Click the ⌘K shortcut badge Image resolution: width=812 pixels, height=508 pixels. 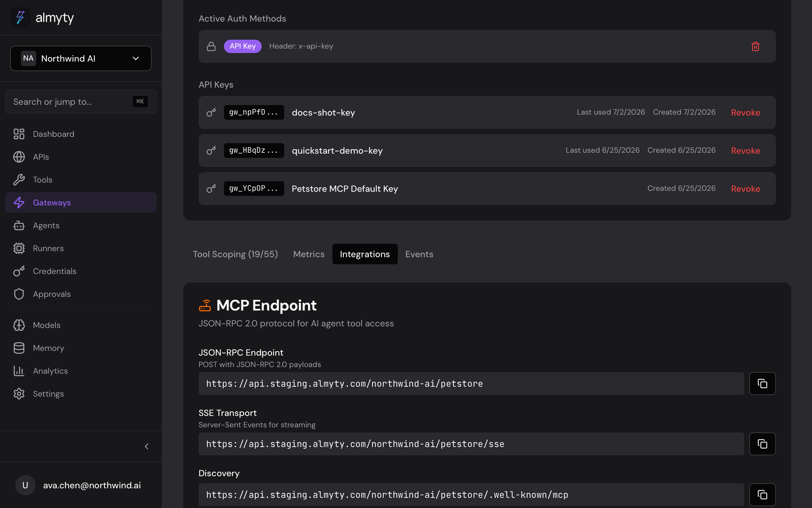pyautogui.click(x=140, y=102)
